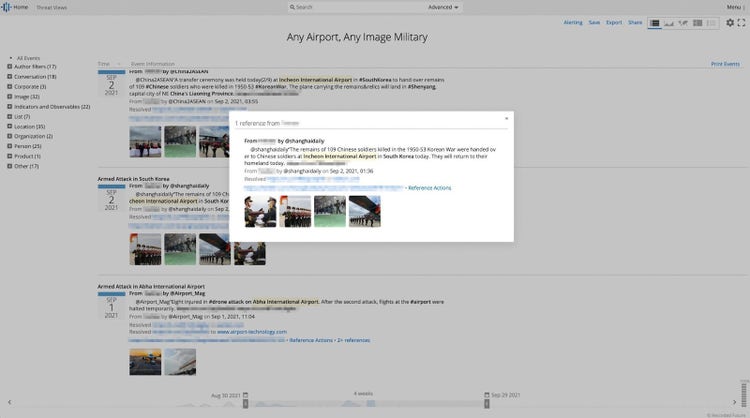Expand the Image (32) group
This screenshot has height=418, width=750.
pos(10,97)
